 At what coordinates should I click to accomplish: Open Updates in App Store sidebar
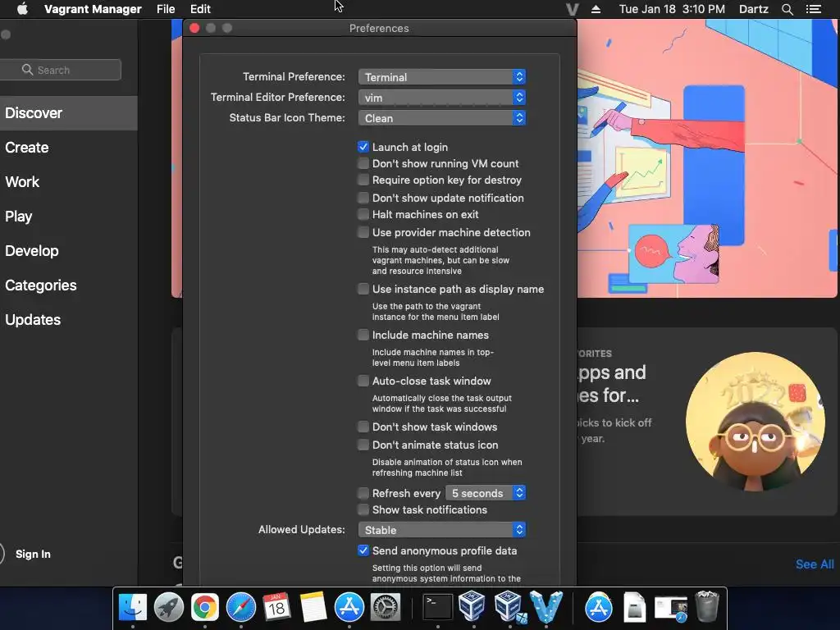(67, 320)
